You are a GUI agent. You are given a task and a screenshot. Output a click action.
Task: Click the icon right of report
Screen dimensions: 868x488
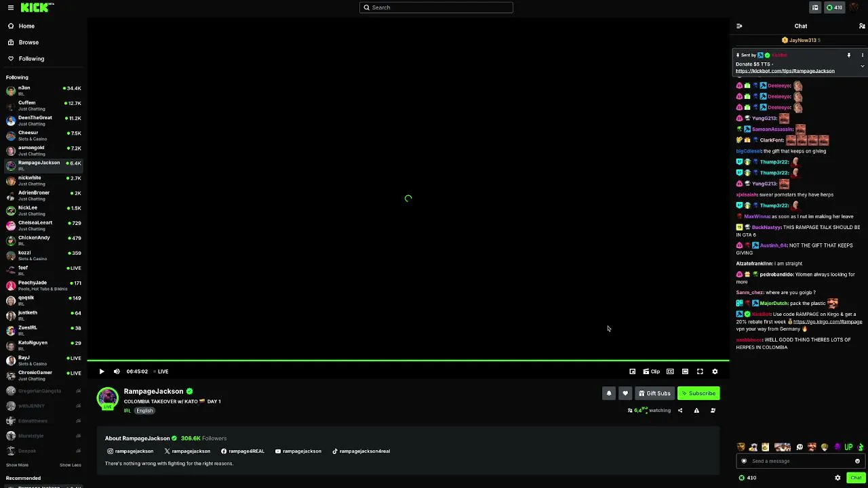click(x=713, y=410)
